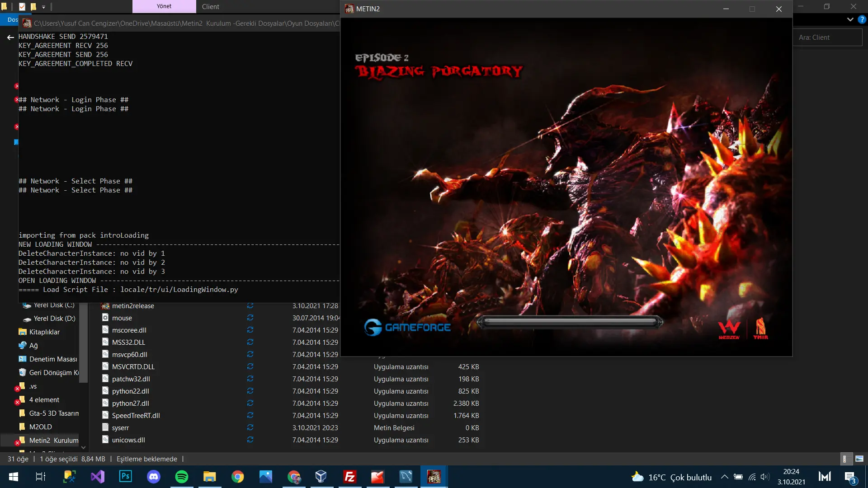This screenshot has width=868, height=488.
Task: Open File Explorer taskbar icon
Action: (x=210, y=477)
